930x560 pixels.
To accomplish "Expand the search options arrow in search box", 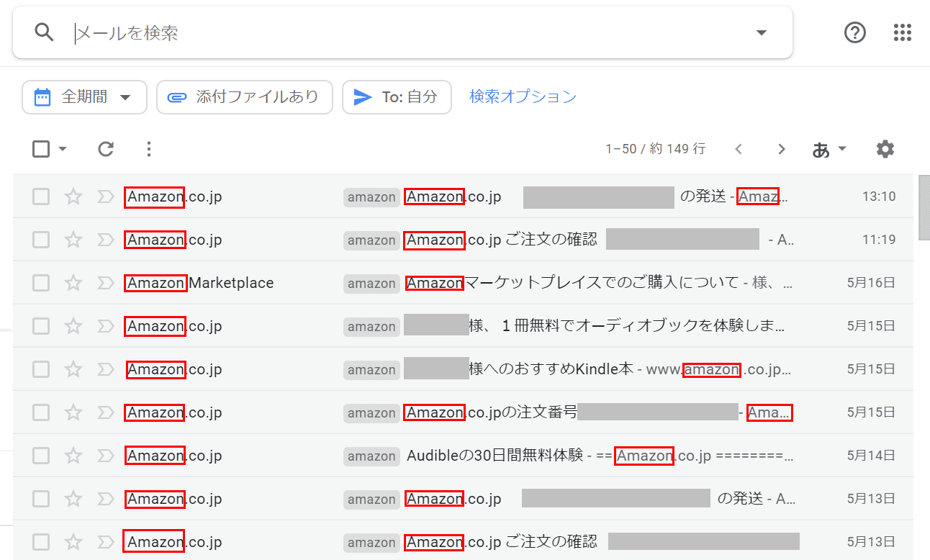I will pyautogui.click(x=762, y=33).
